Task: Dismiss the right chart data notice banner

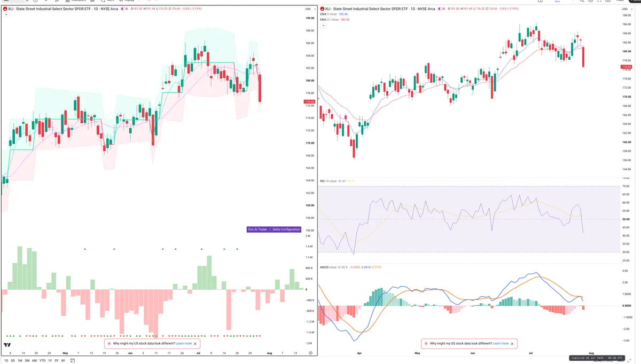Action: (512, 344)
